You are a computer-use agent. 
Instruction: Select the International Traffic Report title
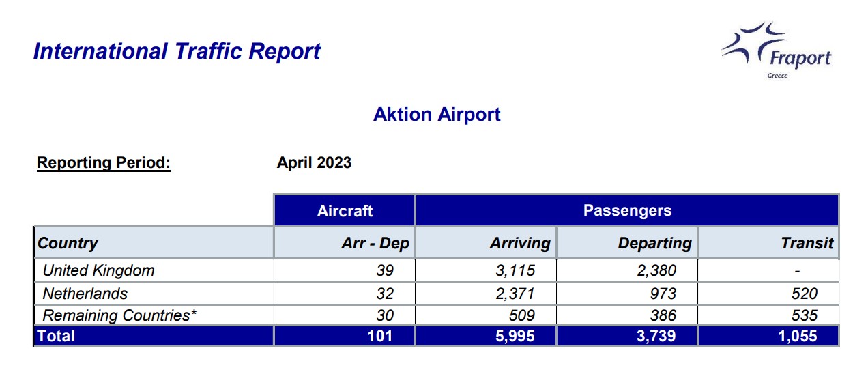tap(177, 52)
